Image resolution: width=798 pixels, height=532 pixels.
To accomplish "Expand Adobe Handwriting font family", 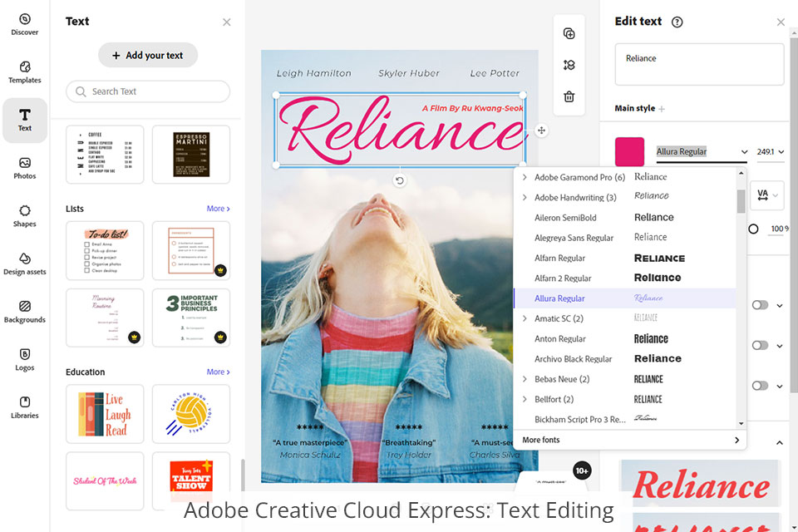I will 525,198.
